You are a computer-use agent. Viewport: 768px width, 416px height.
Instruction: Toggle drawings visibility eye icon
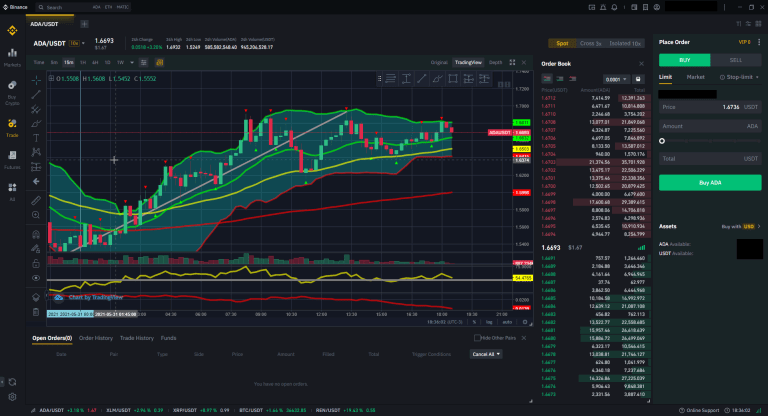point(36,278)
